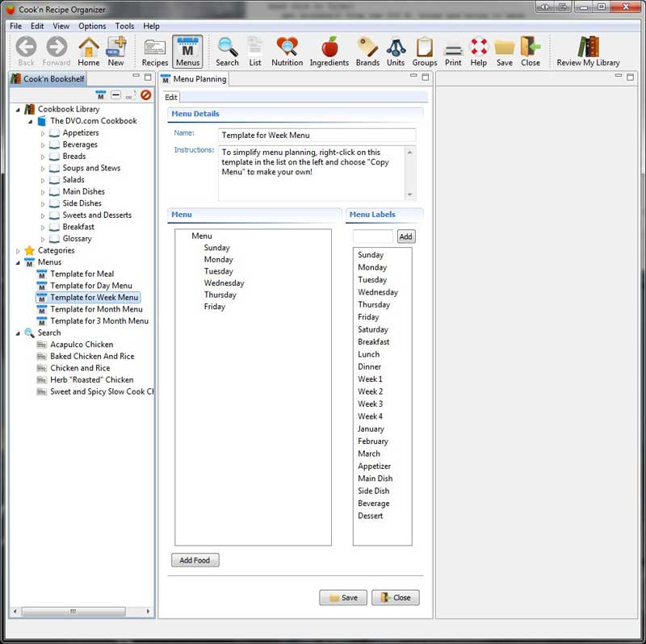646x644 pixels.
Task: Expand the Sweets and Desserts chapter
Action: [x=43, y=215]
